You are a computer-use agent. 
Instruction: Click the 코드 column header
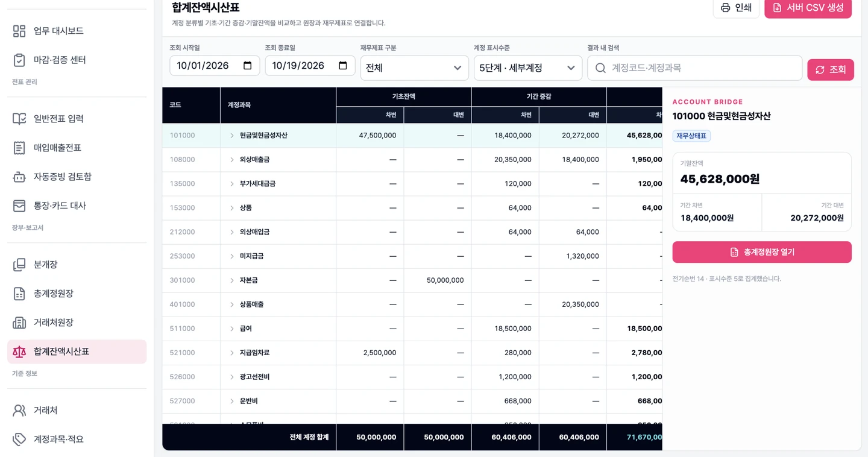pyautogui.click(x=191, y=106)
